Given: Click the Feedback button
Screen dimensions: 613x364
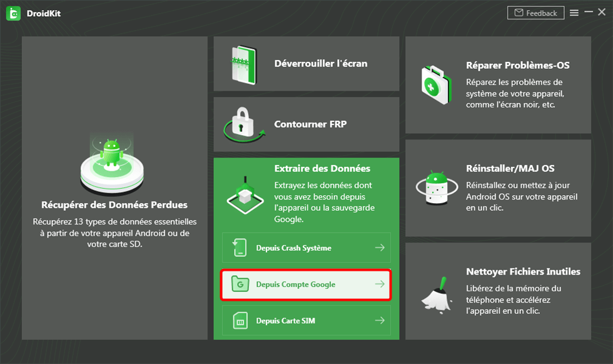Looking at the screenshot, I should pos(535,13).
